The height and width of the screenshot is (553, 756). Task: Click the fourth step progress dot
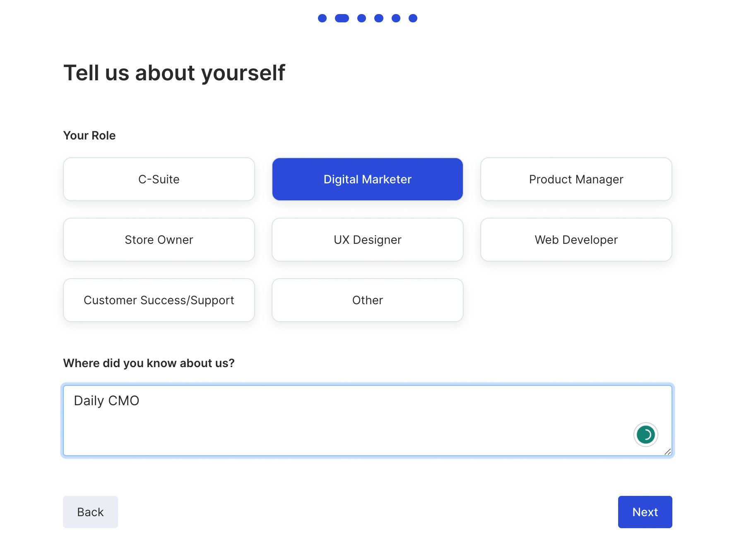pyautogui.click(x=379, y=18)
